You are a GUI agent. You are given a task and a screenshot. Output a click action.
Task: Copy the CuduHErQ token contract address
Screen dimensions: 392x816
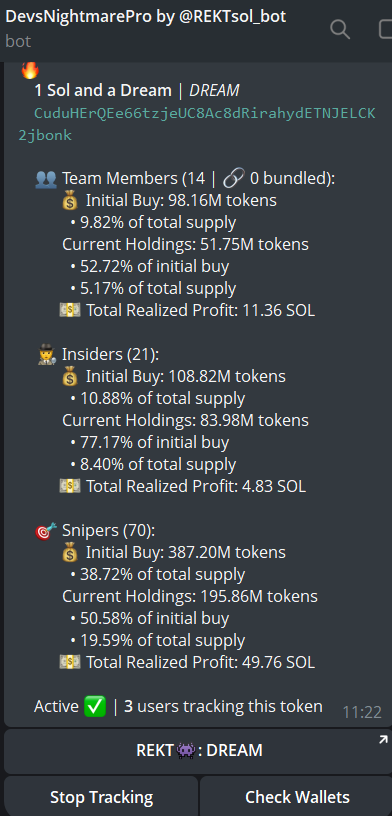pyautogui.click(x=197, y=124)
